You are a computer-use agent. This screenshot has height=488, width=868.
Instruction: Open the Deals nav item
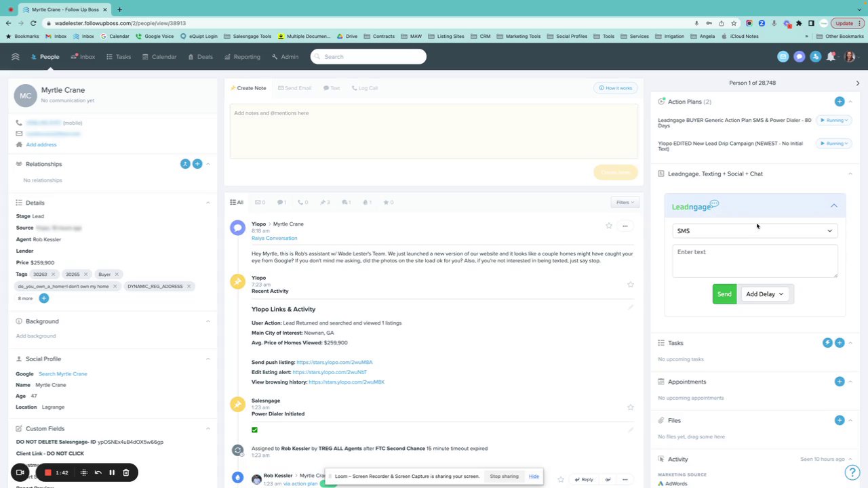(x=200, y=57)
